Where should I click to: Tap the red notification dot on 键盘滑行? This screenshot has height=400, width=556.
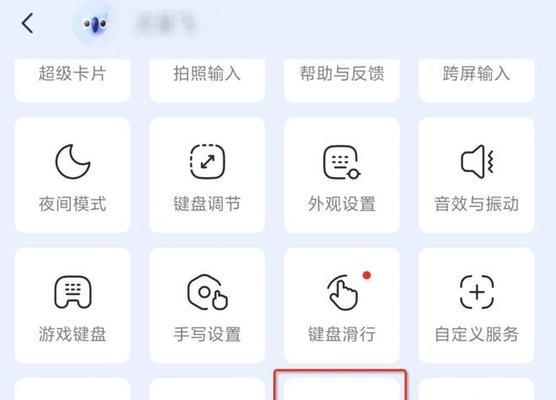[367, 275]
